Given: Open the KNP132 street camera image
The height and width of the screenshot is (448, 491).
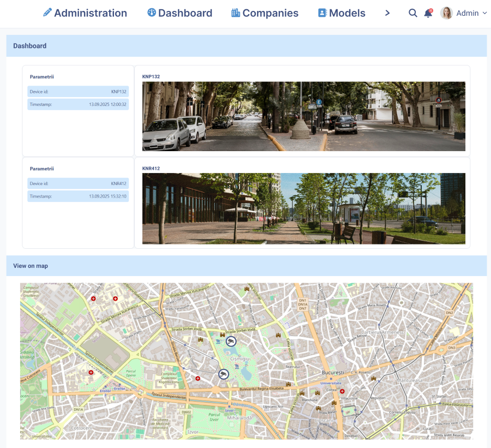Looking at the screenshot, I should click(303, 116).
